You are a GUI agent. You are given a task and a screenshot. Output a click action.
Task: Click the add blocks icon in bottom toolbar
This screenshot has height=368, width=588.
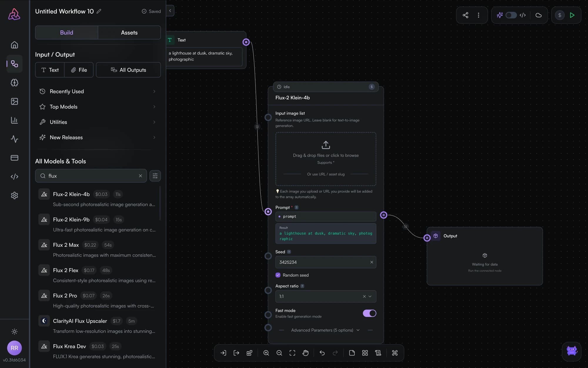pyautogui.click(x=249, y=353)
